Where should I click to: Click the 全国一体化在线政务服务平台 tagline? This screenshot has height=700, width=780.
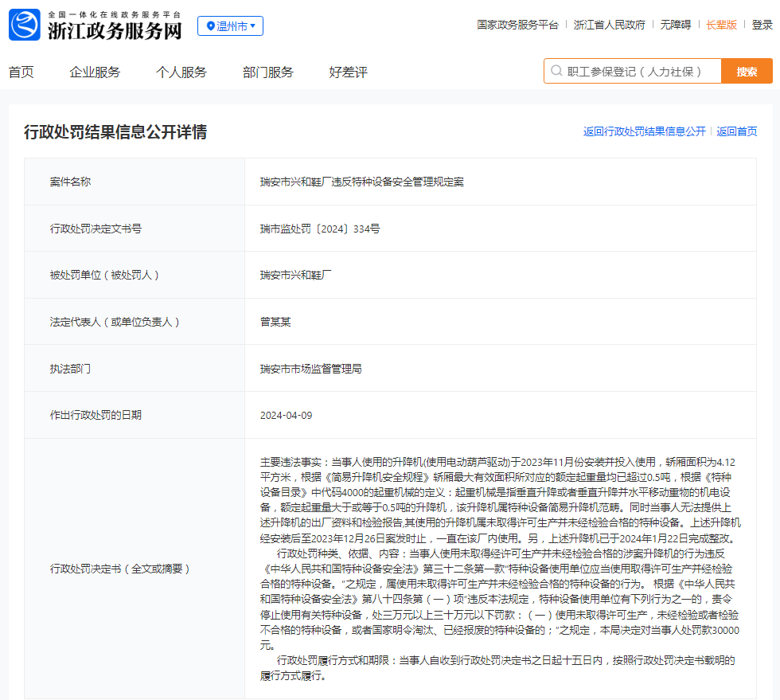(115, 14)
